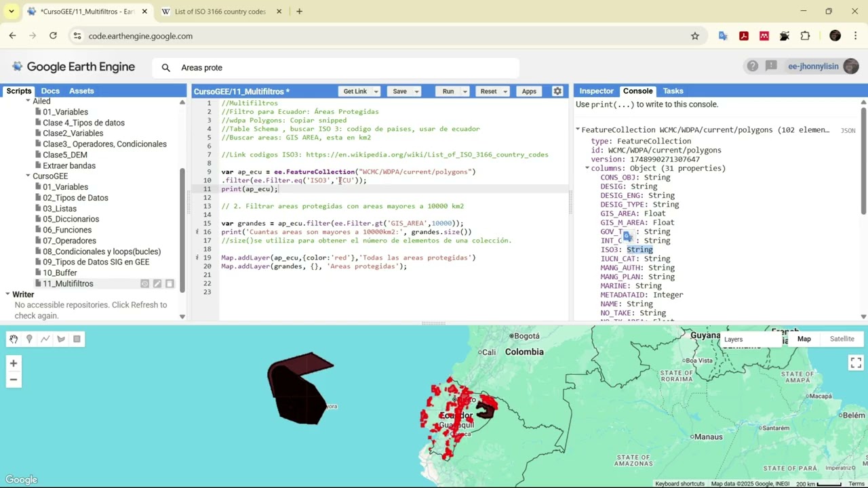Screen dimensions: 868x488
Task: Open the Run dropdown arrow
Action: [x=465, y=91]
